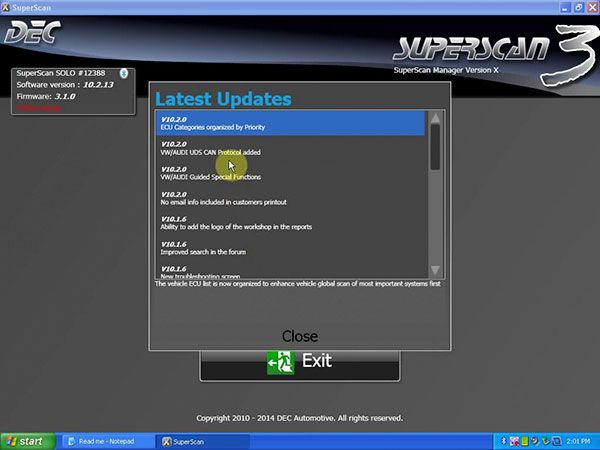
Task: Select ECU Categories organized by Priority entry
Action: point(290,123)
